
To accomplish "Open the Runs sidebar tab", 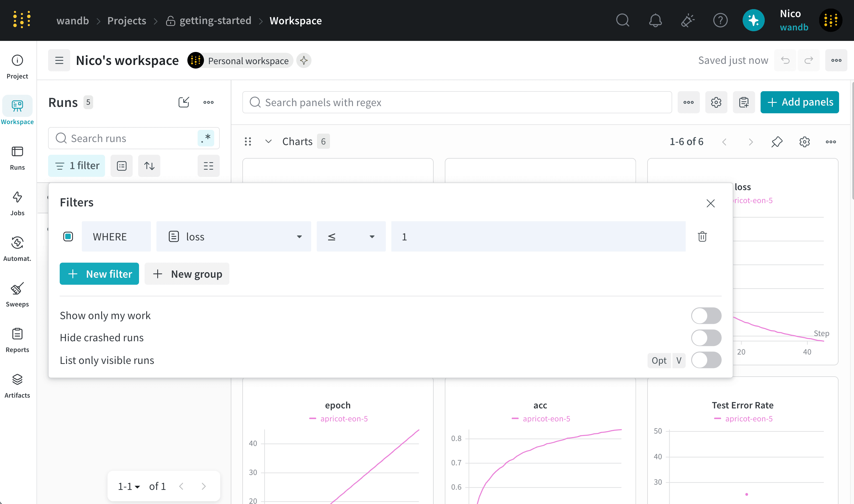I will (17, 158).
